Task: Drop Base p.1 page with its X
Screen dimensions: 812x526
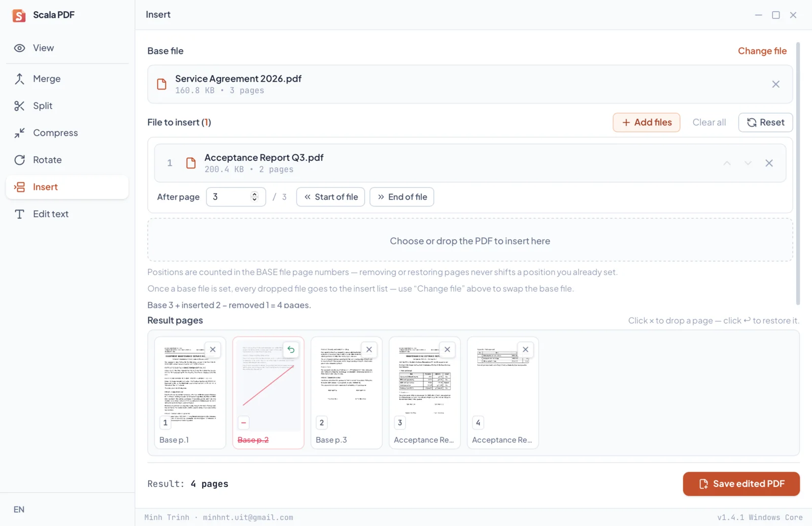Action: [213, 349]
